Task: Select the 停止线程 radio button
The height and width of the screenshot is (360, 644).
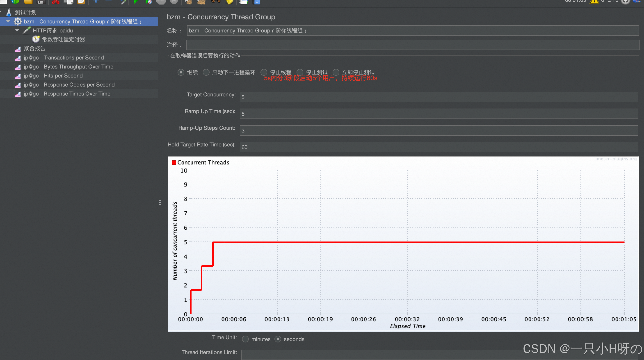Action: pos(264,72)
